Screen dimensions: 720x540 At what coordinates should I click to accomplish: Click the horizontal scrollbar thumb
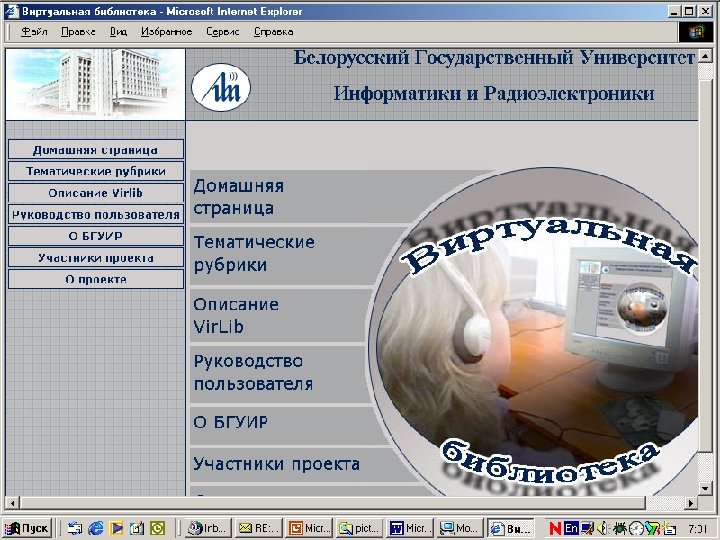[x=332, y=503]
